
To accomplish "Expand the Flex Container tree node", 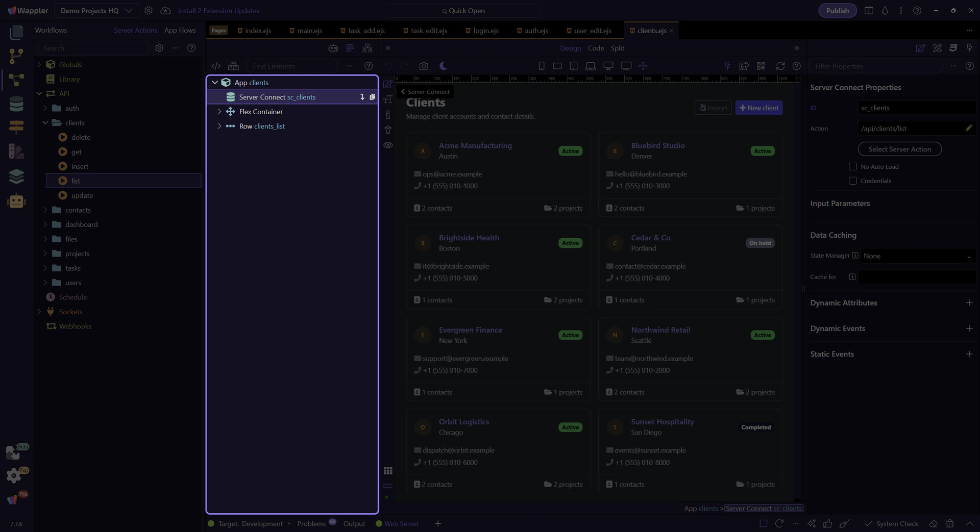I will coord(219,112).
